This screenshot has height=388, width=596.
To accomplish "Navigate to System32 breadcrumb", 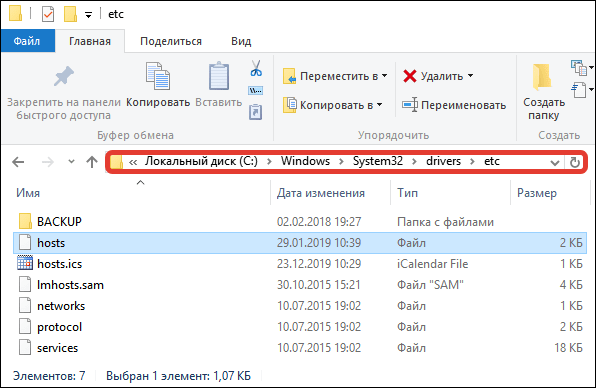I will 377,161.
